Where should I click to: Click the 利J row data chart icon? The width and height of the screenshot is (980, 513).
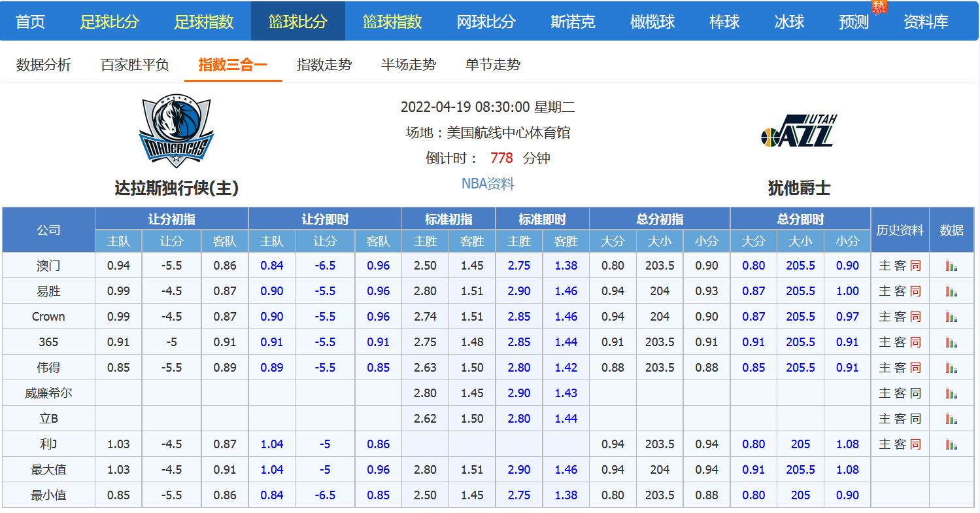(x=951, y=444)
